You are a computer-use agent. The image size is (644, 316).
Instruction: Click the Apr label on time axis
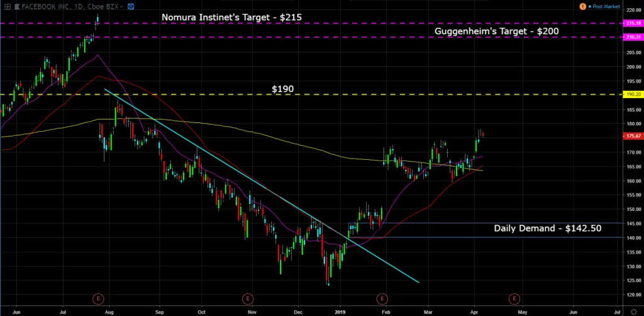475,312
